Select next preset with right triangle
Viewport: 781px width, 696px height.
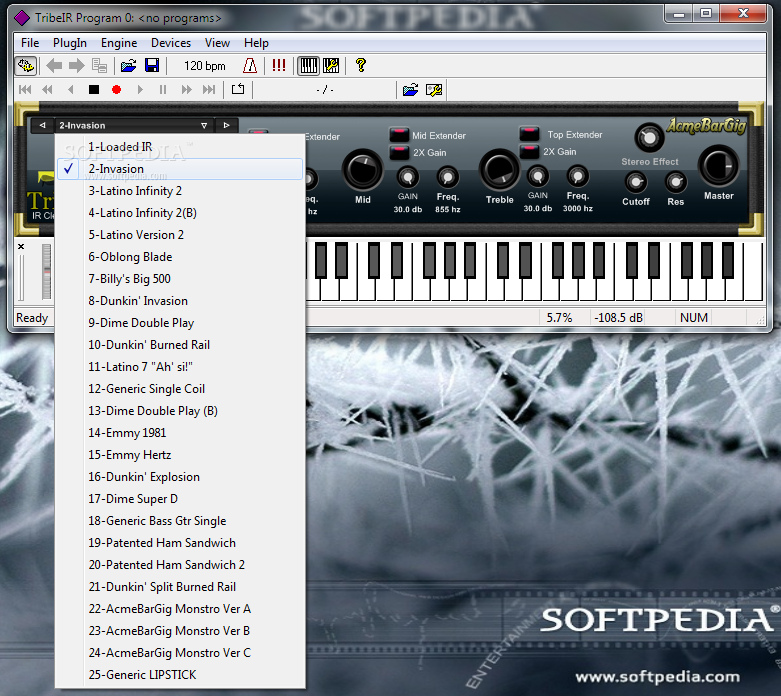pyautogui.click(x=226, y=126)
